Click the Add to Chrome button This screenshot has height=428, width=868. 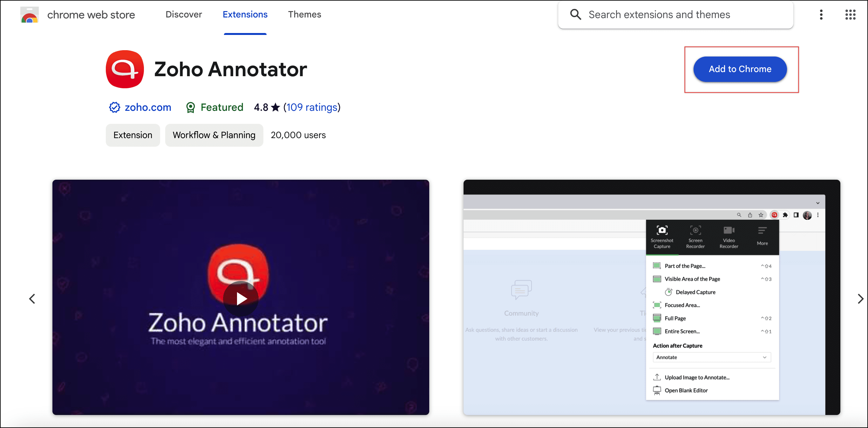[740, 69]
